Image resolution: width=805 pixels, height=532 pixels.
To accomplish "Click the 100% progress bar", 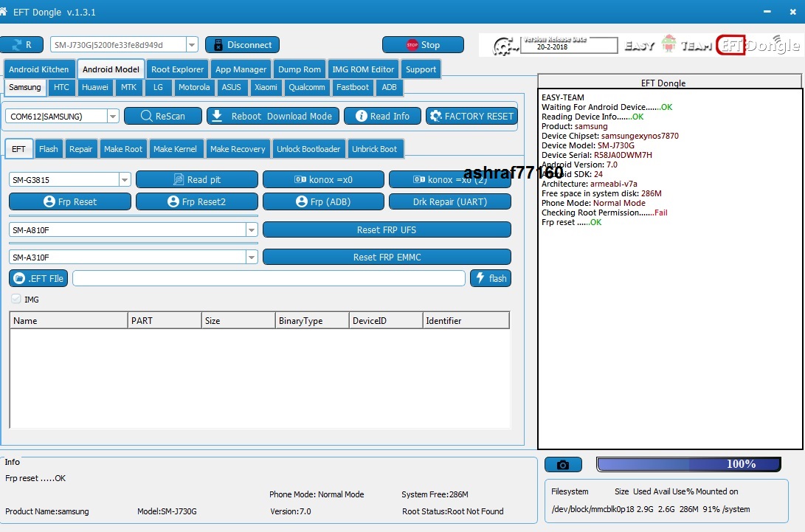I will click(x=688, y=464).
